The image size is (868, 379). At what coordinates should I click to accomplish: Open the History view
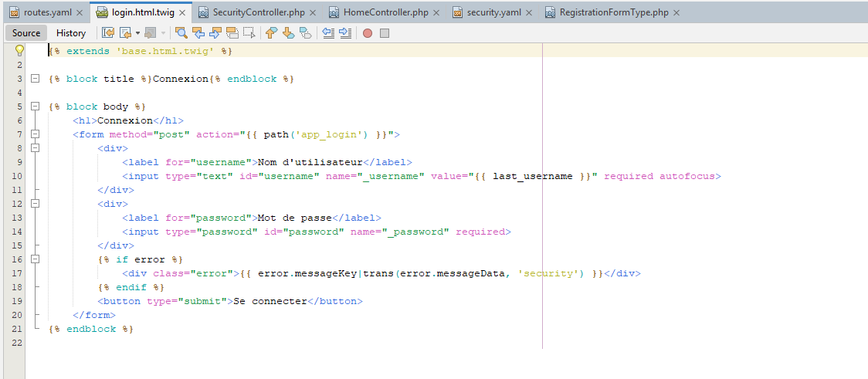pos(71,33)
